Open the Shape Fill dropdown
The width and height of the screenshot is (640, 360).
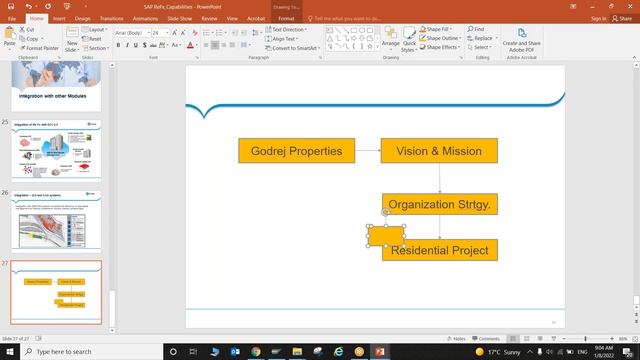coord(436,29)
